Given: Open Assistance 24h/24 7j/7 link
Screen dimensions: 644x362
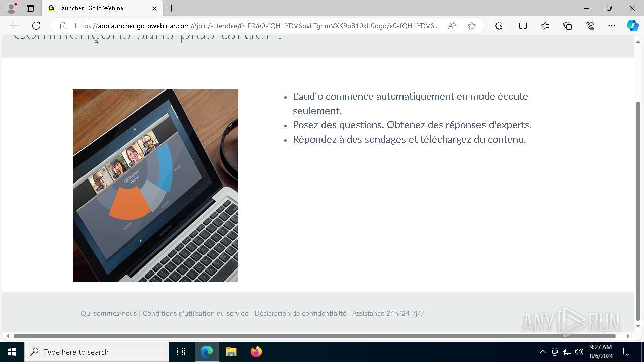Looking at the screenshot, I should pyautogui.click(x=388, y=313).
